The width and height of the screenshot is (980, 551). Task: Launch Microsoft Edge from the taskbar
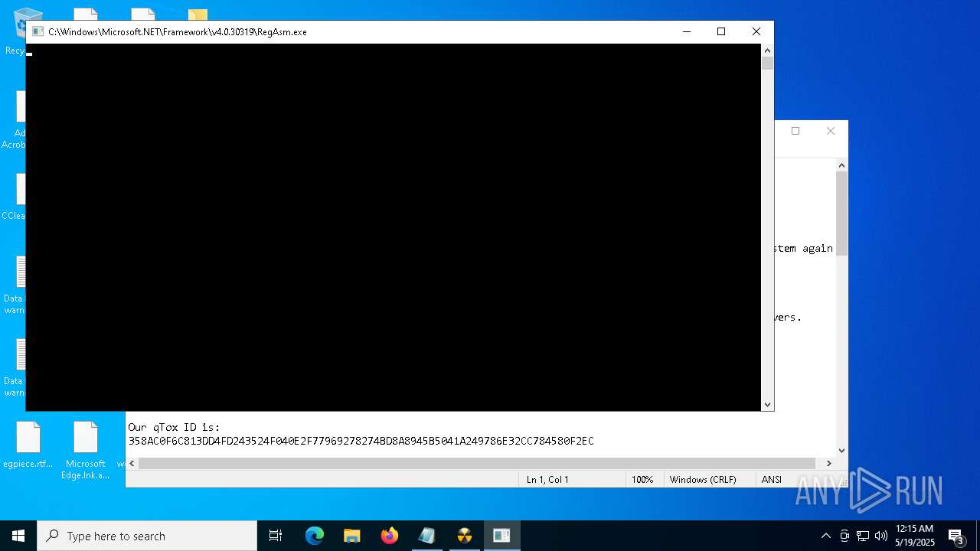tap(315, 536)
